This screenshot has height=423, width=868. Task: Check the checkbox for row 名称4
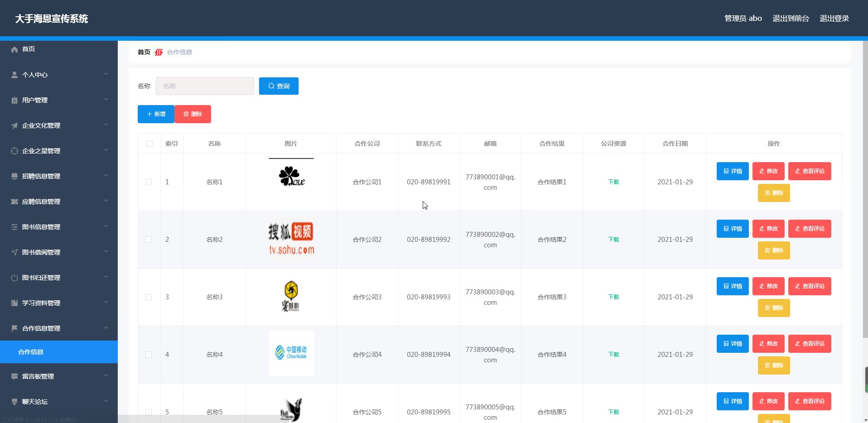click(x=149, y=355)
